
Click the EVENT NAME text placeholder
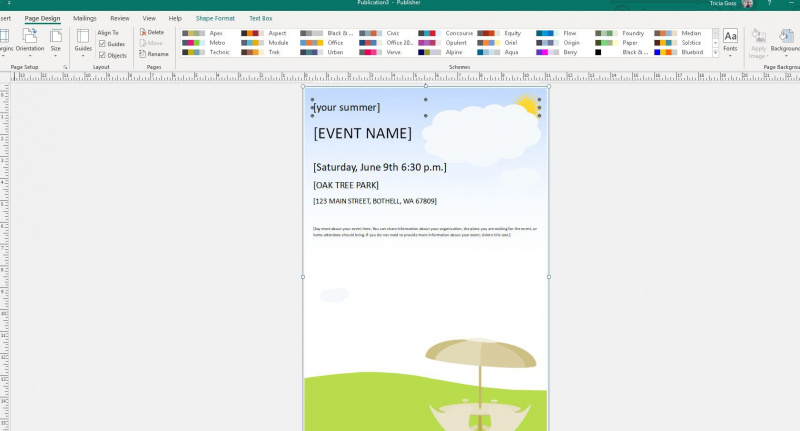coord(363,134)
